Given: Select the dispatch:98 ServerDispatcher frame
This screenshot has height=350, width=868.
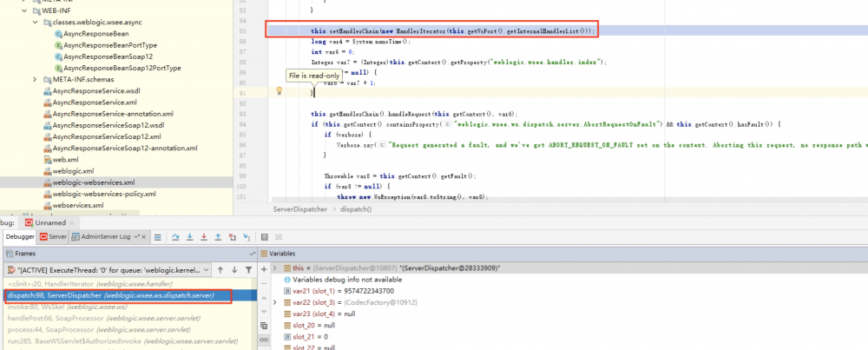Looking at the screenshot, I should [x=131, y=296].
